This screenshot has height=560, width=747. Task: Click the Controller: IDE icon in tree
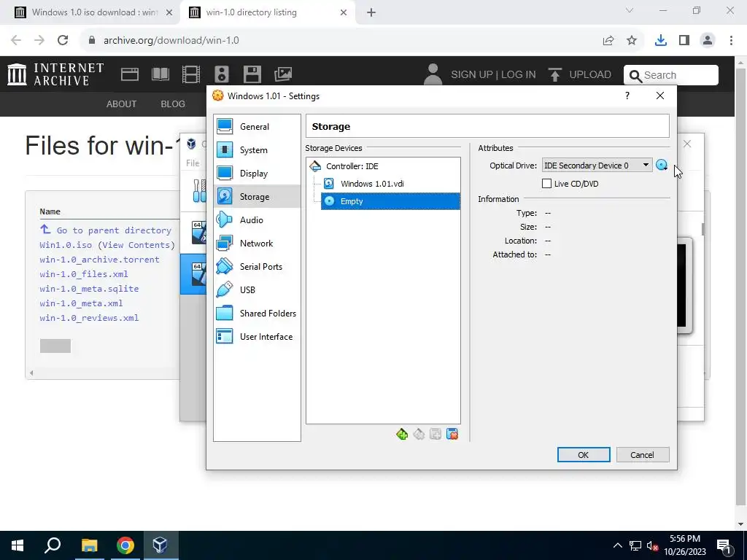click(315, 166)
